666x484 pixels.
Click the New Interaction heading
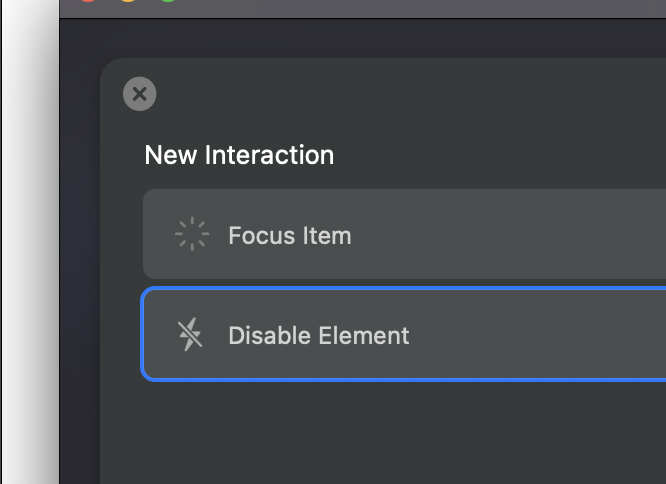[x=239, y=155]
